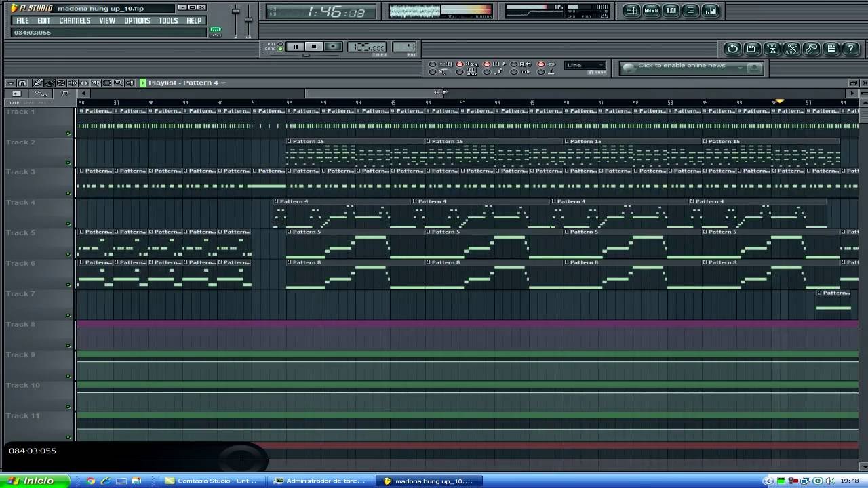Mute Track 4 with its green dot
Image resolution: width=868 pixels, height=488 pixels.
pyautogui.click(x=68, y=224)
